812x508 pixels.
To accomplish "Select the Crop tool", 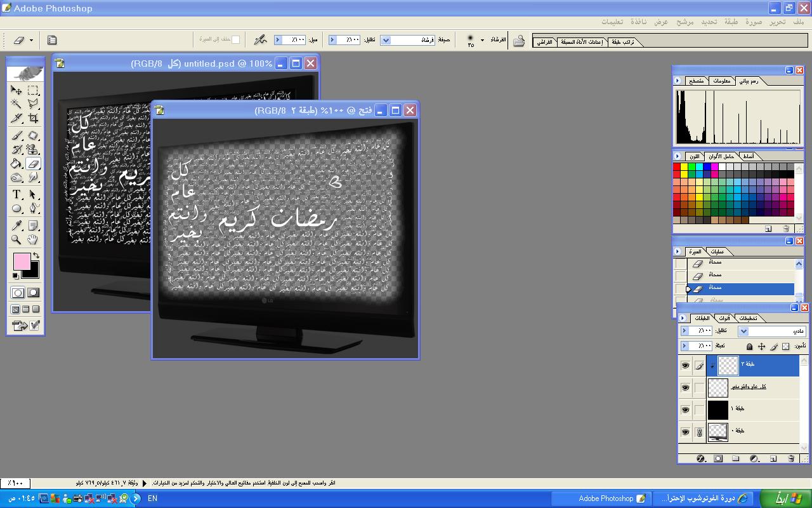I will 33,118.
